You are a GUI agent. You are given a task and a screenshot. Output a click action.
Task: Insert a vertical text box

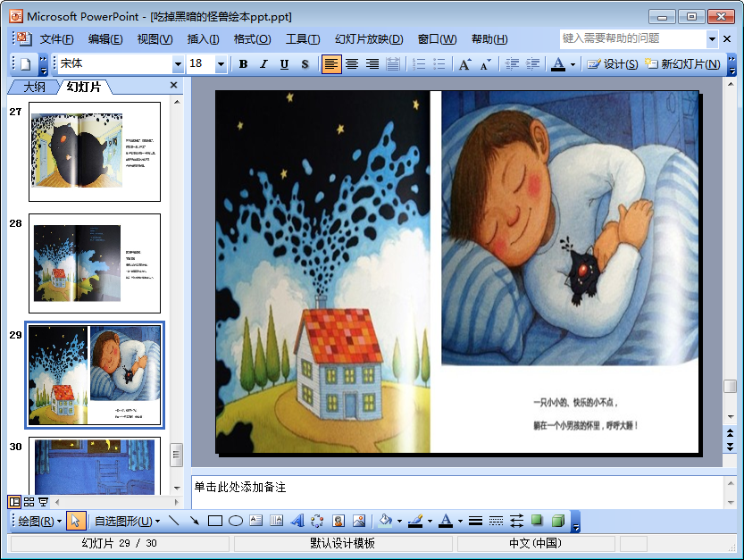coord(276,521)
